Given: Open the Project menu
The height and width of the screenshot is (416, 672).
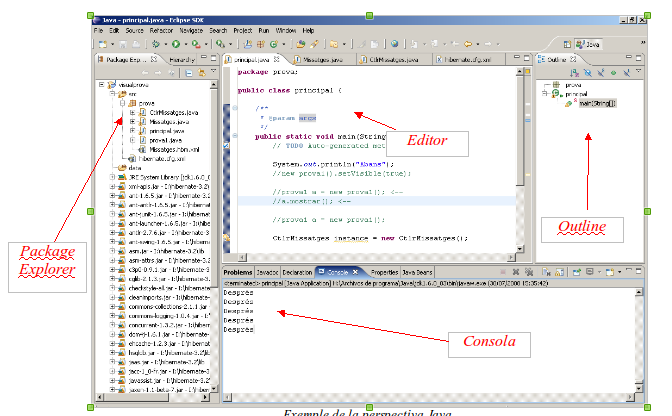Looking at the screenshot, I should pyautogui.click(x=243, y=30).
